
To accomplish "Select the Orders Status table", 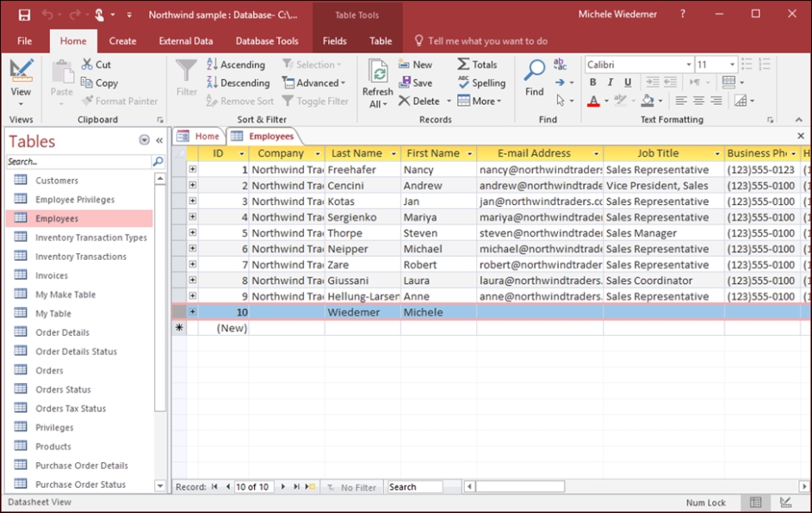I will pos(63,389).
